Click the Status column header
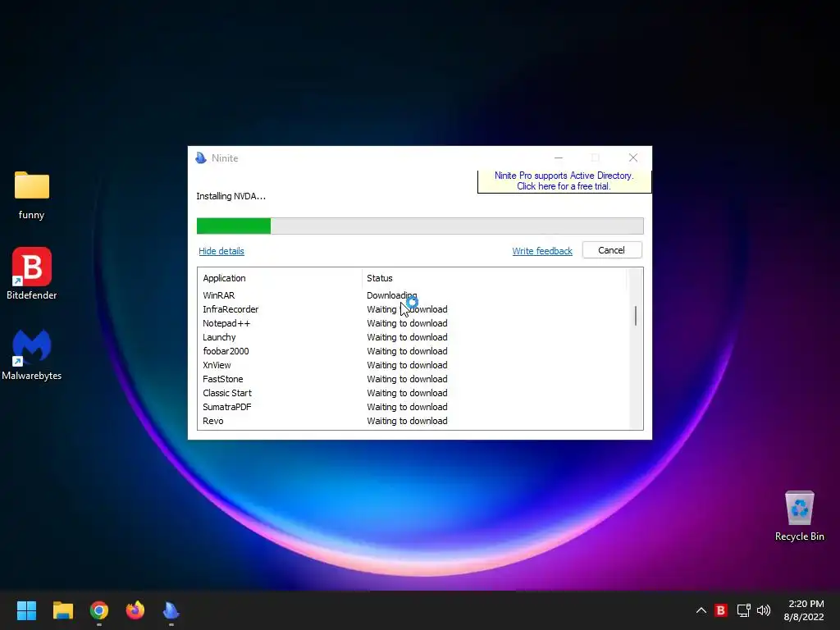Viewport: 840px width, 630px height. (x=494, y=278)
